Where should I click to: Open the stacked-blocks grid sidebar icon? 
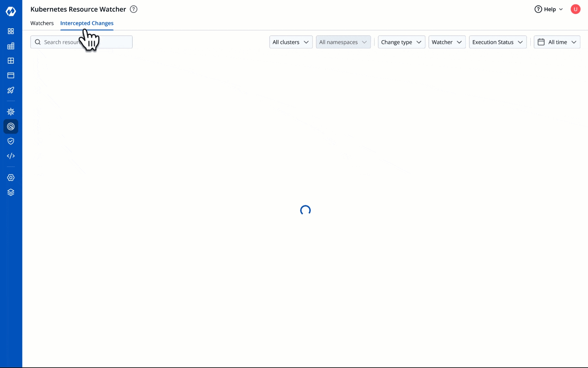(x=11, y=46)
